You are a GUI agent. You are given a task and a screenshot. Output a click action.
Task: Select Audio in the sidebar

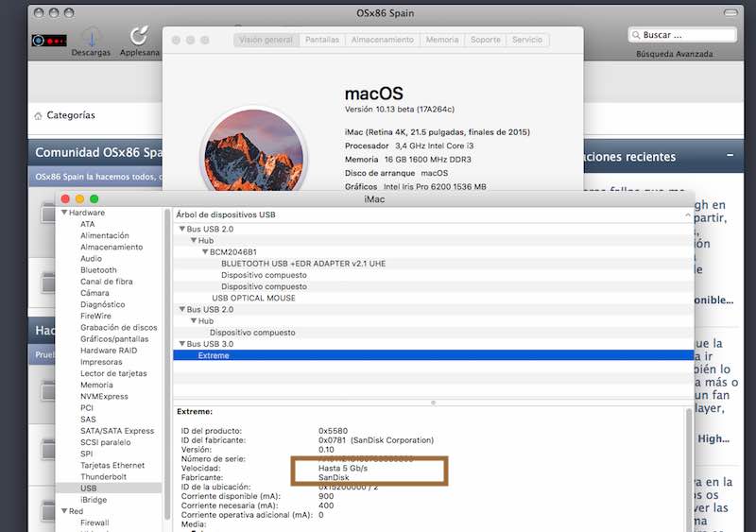(91, 259)
